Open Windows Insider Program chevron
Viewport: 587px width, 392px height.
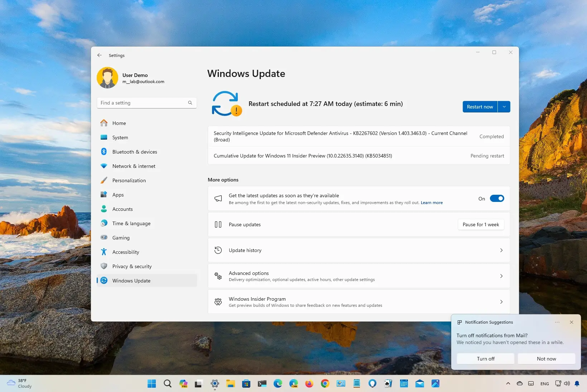coord(501,302)
